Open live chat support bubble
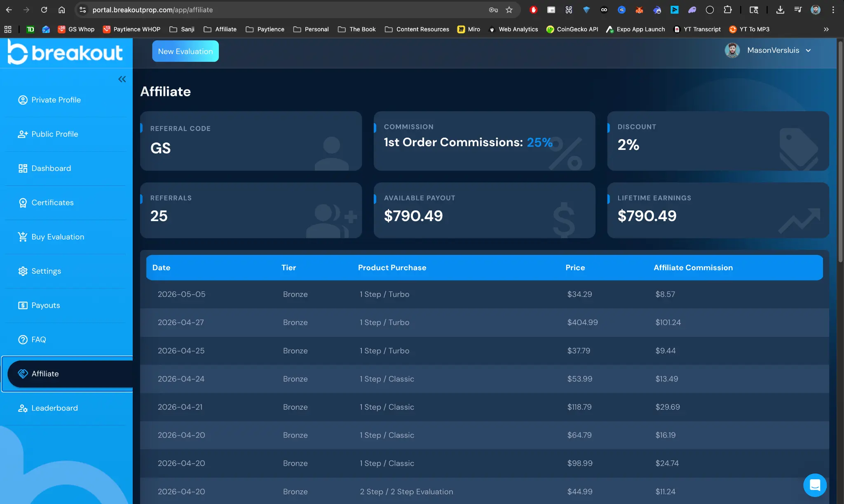Screen dimensions: 844x504 [815, 485]
